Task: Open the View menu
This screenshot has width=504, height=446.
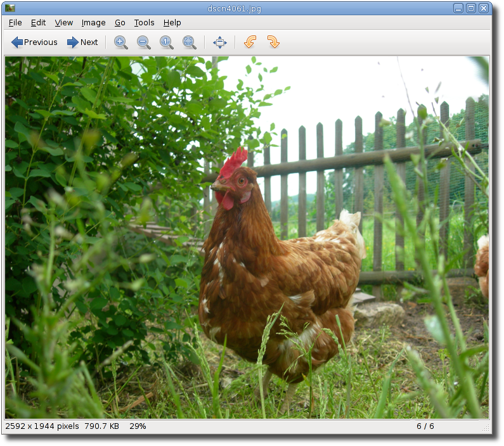Action: pyautogui.click(x=63, y=23)
